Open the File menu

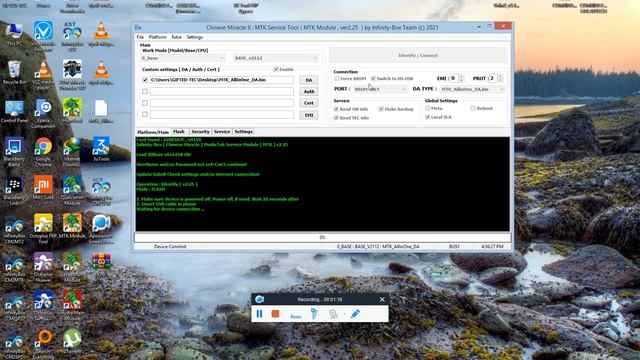coord(140,37)
